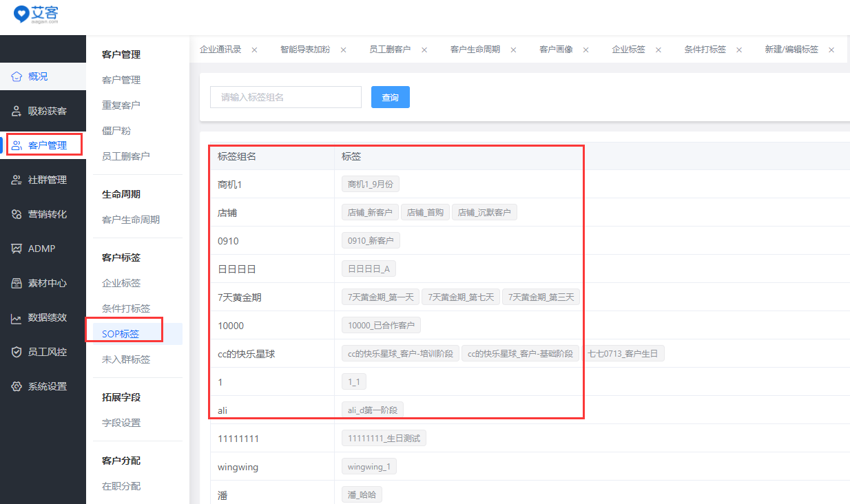The width and height of the screenshot is (850, 504).
Task: Select the 数据绩效 chart icon
Action: 17,317
